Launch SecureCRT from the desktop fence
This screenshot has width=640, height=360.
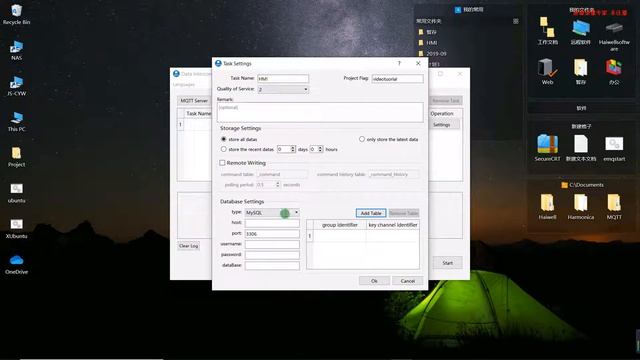547,148
